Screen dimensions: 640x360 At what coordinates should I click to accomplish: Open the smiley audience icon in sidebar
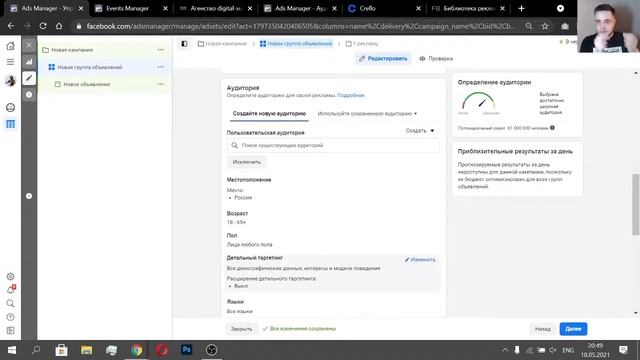11,107
